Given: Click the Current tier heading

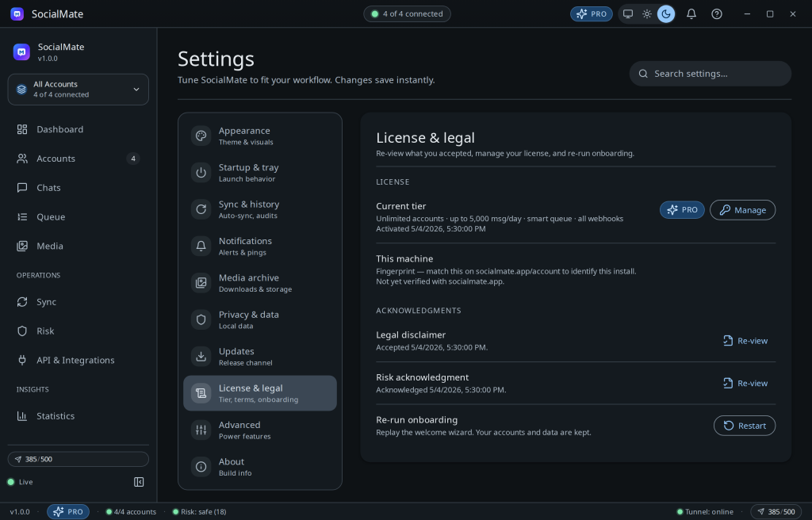Looking at the screenshot, I should [x=400, y=206].
